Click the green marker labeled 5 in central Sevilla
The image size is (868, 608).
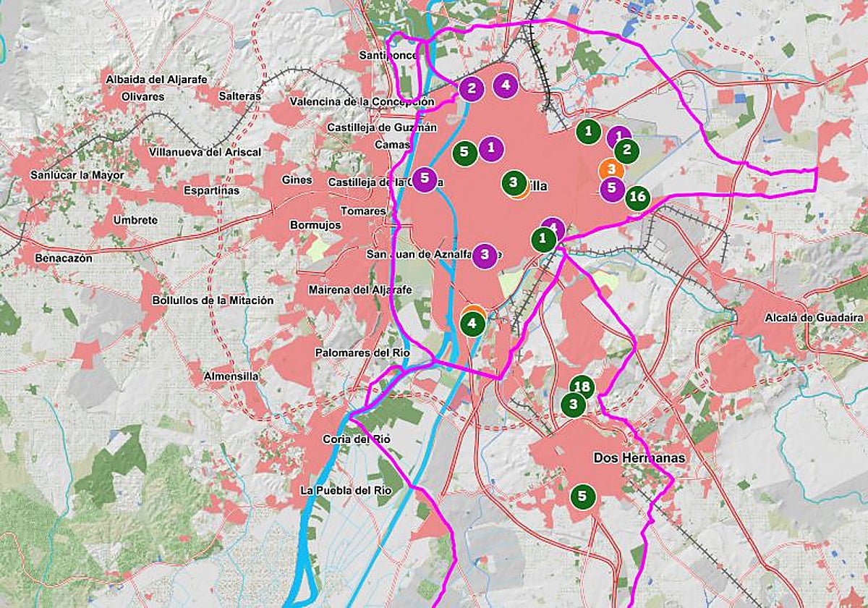point(465,152)
